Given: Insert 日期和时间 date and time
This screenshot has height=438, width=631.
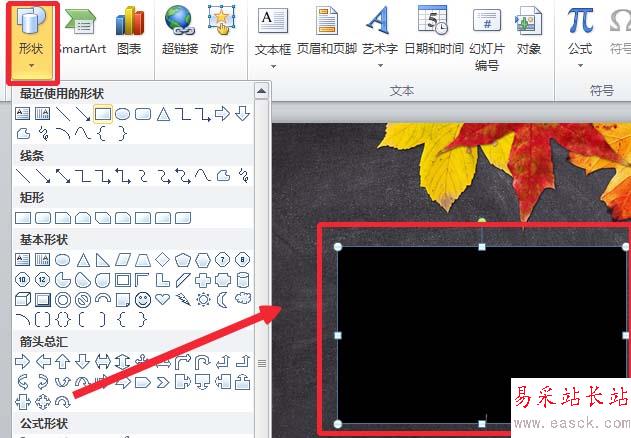Looking at the screenshot, I should pyautogui.click(x=434, y=32).
